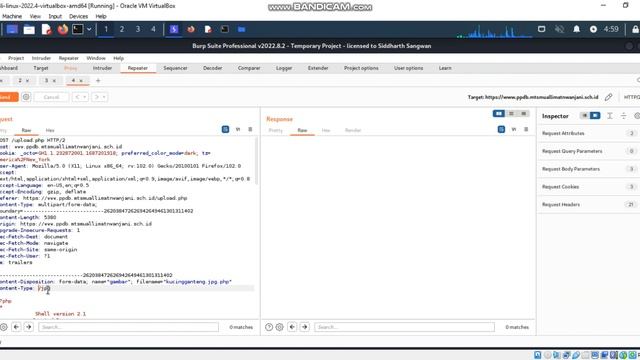Close Repeater request tab 4
640x360 pixels.
(81, 81)
